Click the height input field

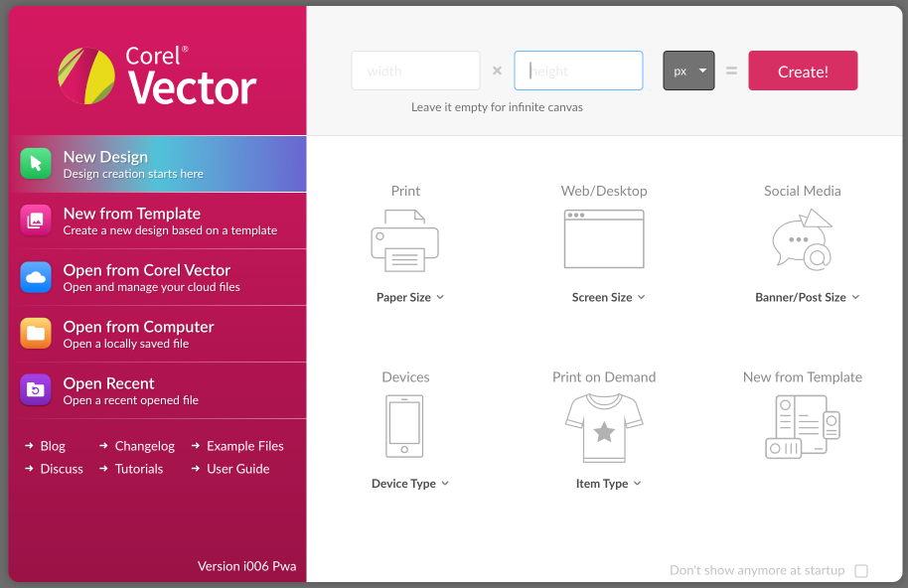click(578, 71)
